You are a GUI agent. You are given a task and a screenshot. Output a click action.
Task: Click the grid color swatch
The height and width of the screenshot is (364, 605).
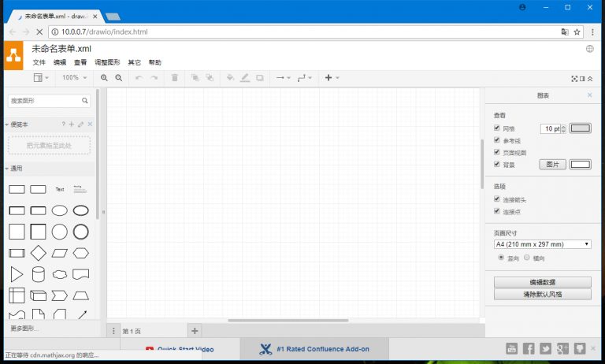click(581, 128)
